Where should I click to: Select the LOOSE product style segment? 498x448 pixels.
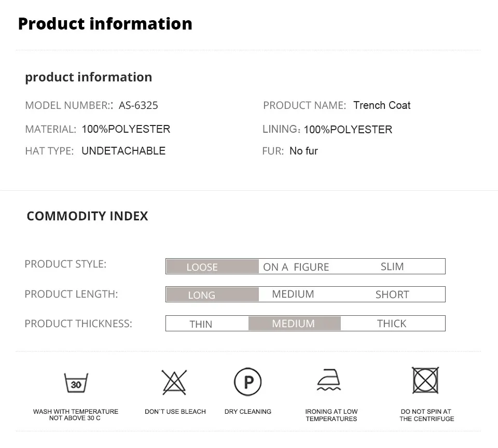point(213,267)
